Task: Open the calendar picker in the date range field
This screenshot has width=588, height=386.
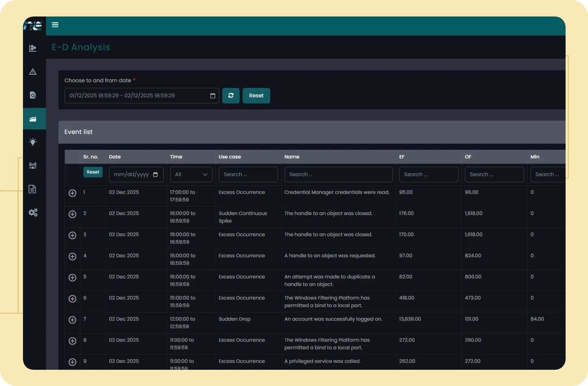Action: [213, 96]
